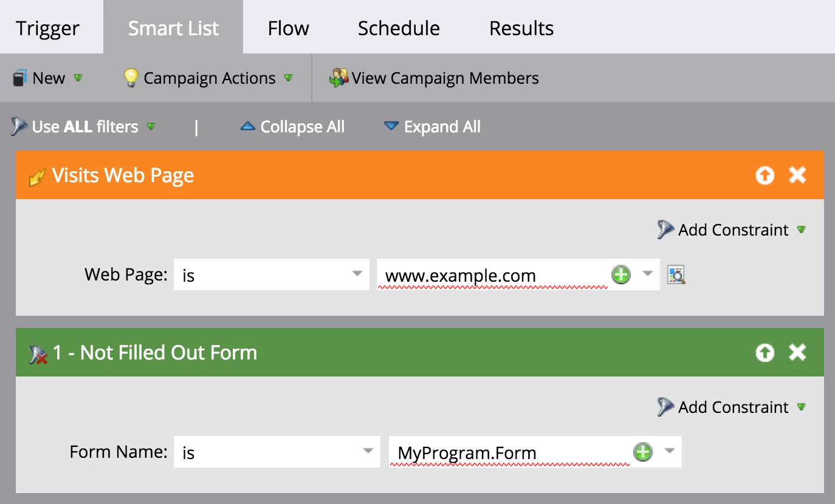Expand Web Page operator 'is' dropdown
Image resolution: width=835 pixels, height=504 pixels.
pyautogui.click(x=357, y=274)
